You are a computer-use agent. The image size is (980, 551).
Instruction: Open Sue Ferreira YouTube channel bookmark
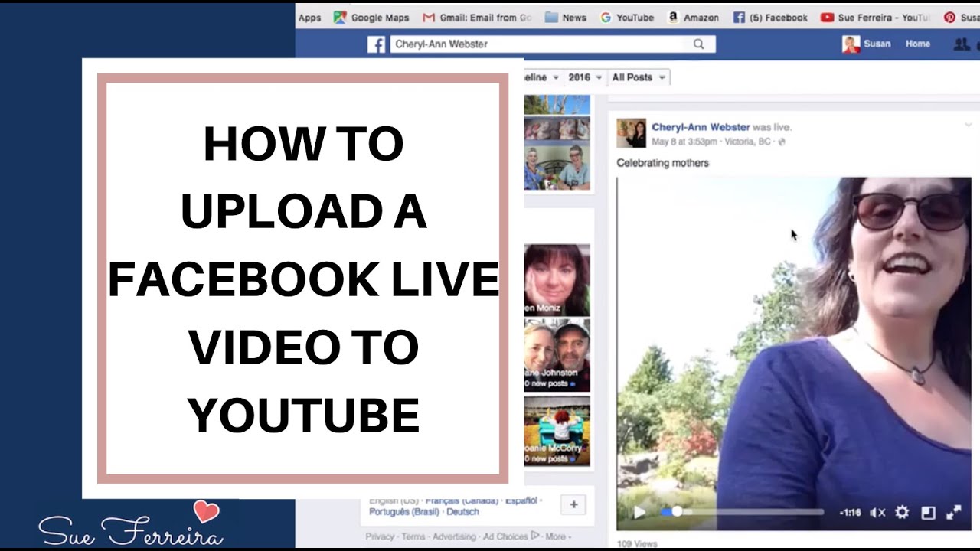(x=876, y=18)
